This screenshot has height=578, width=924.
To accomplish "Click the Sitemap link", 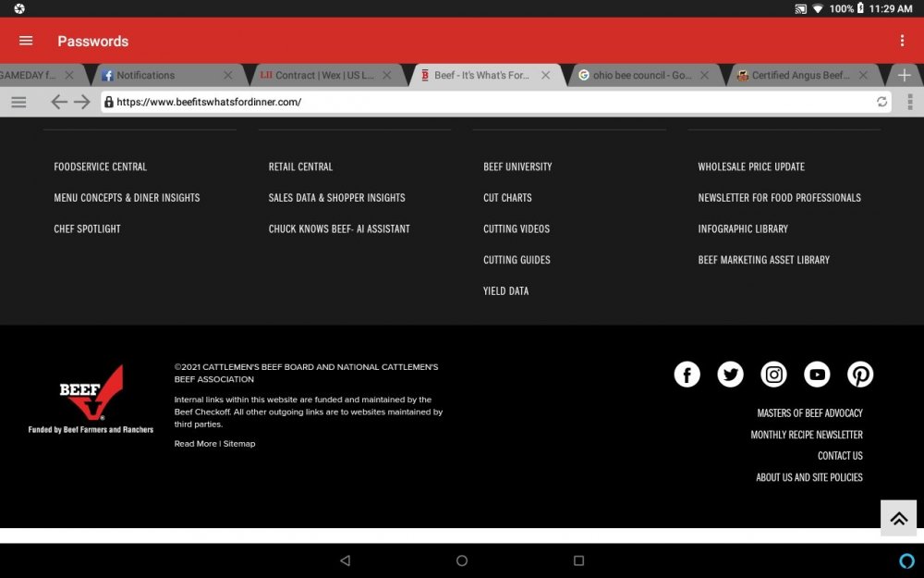I will [x=239, y=444].
